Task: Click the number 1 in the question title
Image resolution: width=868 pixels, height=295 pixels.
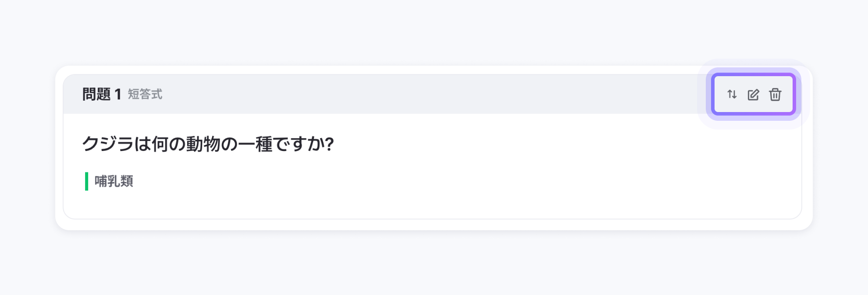Action: (117, 95)
